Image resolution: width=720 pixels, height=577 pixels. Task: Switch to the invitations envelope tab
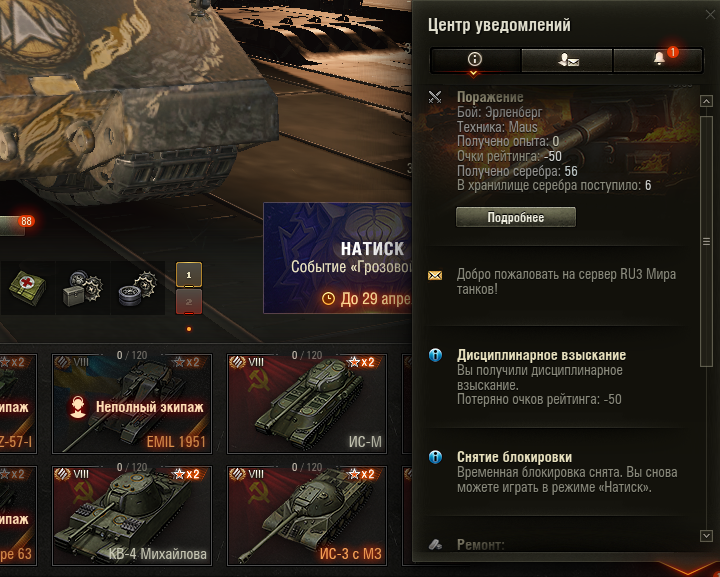click(567, 60)
